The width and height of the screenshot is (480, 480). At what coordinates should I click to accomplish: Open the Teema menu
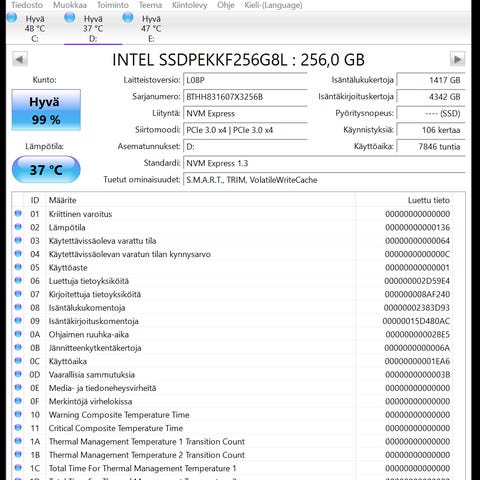click(x=150, y=5)
